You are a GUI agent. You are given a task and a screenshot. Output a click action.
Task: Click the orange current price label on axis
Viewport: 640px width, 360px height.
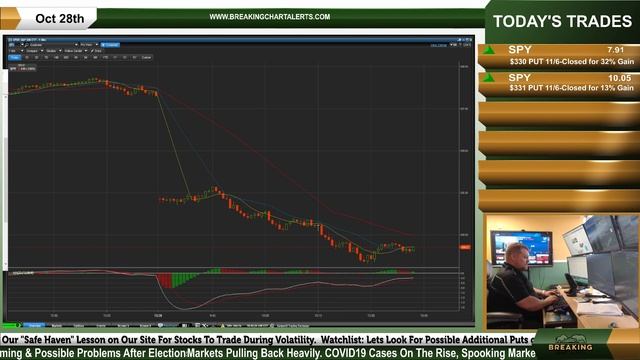[x=465, y=247]
